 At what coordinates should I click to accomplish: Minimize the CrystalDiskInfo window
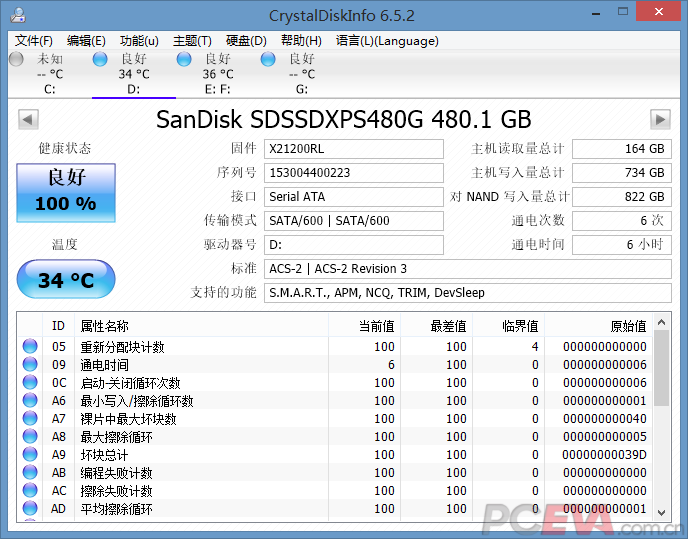(x=596, y=13)
